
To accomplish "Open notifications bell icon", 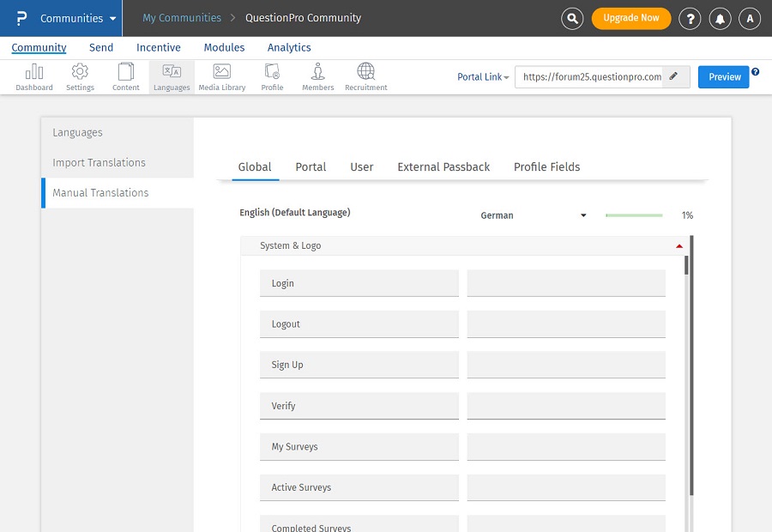I will click(720, 18).
